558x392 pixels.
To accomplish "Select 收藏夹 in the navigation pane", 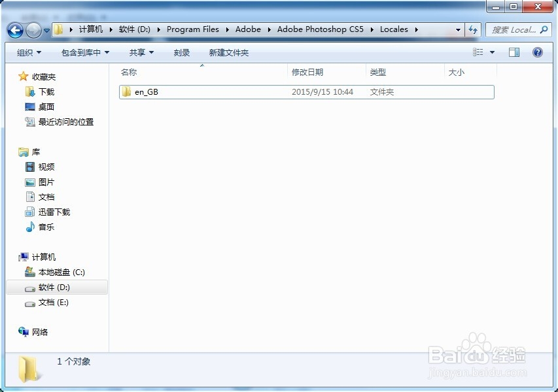I will [44, 76].
